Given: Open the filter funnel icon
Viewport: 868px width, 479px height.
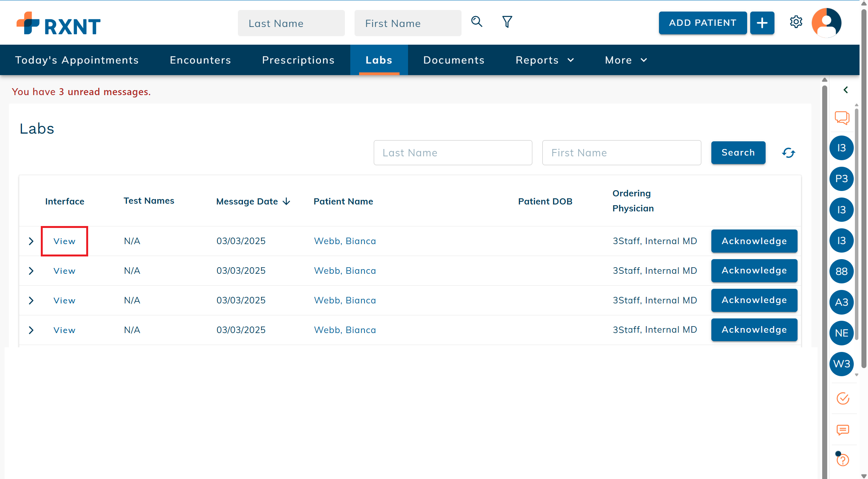Looking at the screenshot, I should (507, 22).
